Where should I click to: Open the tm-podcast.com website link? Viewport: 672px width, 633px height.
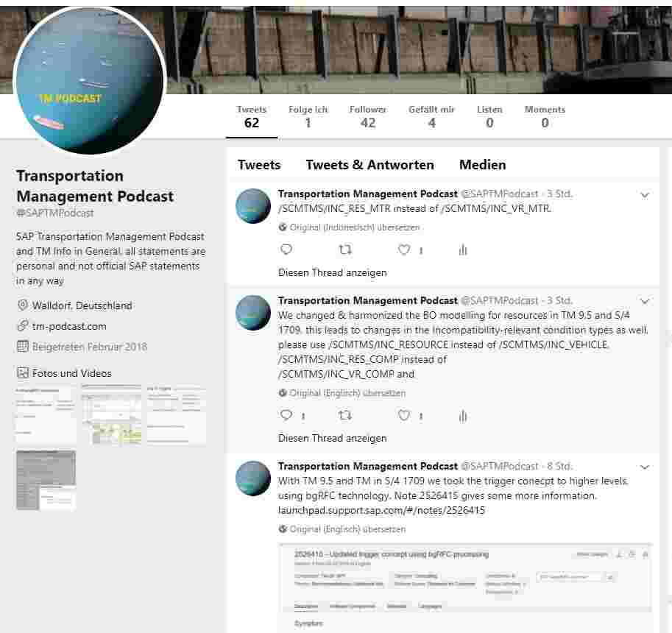tap(69, 326)
